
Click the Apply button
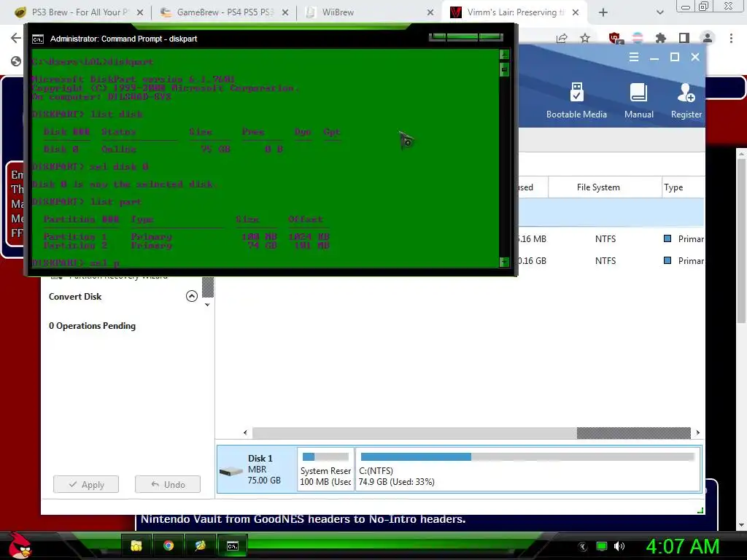[x=86, y=484]
